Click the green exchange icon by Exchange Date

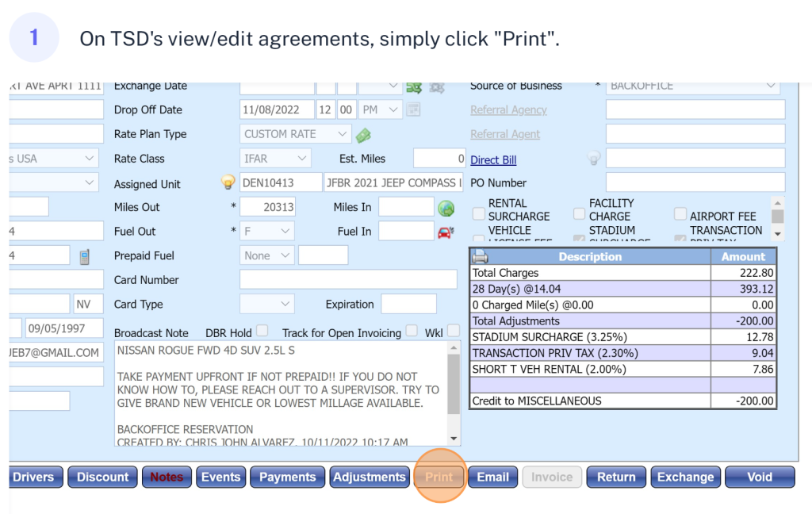tap(413, 86)
